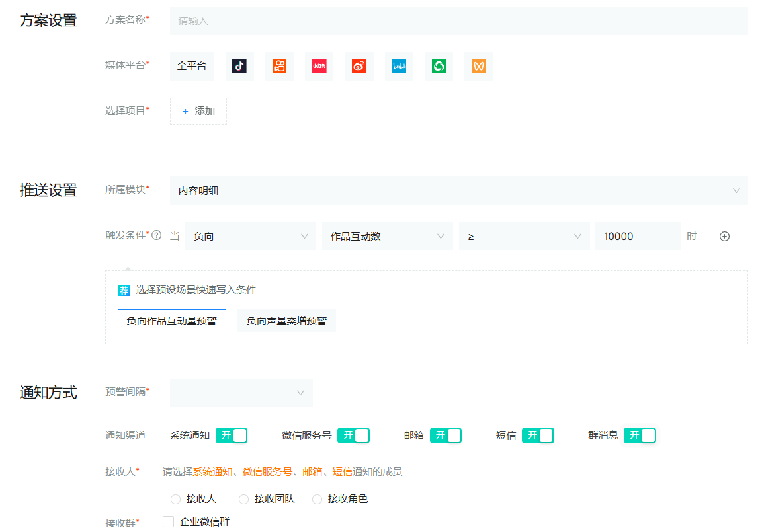
Task: Click the 通知渠道 label
Action: pos(125,436)
